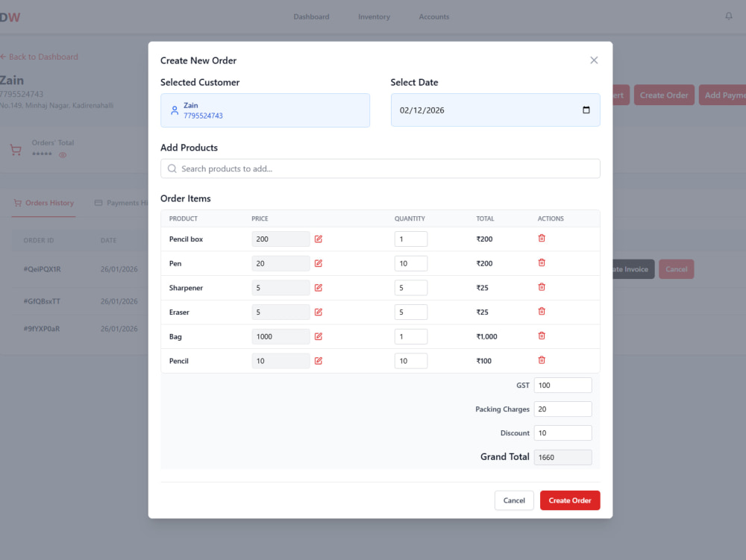Click Back to Dashboard link

[x=39, y=57]
